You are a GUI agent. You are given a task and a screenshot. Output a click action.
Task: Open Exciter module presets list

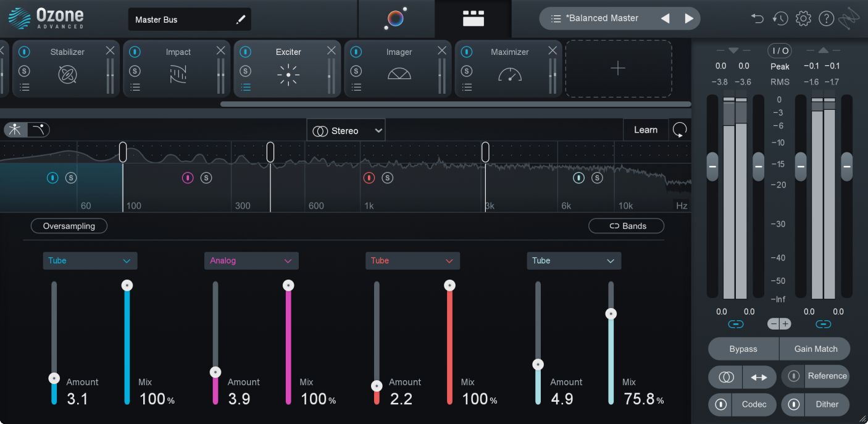coord(246,87)
